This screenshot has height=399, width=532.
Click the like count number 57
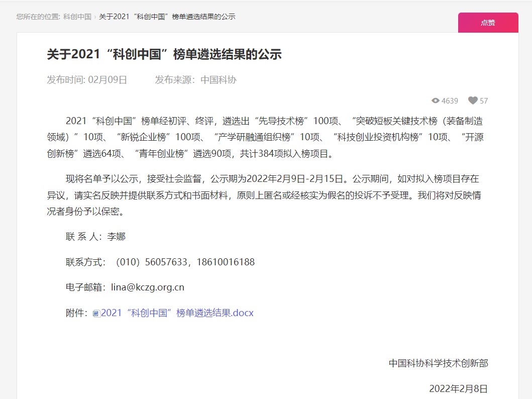484,101
